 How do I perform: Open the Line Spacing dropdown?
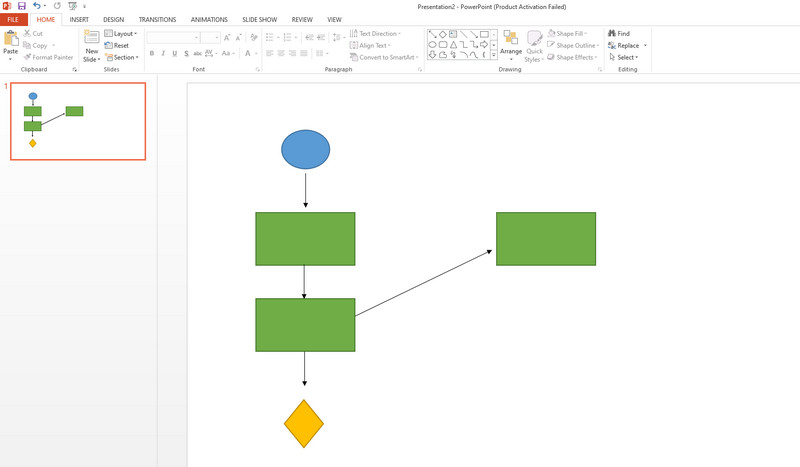(x=337, y=37)
